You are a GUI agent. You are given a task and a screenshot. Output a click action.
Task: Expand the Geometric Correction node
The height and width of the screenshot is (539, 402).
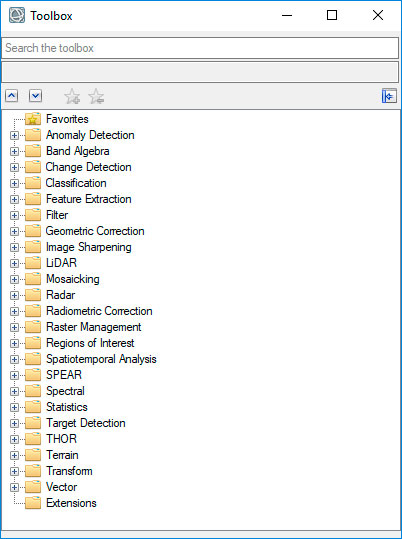click(x=14, y=231)
